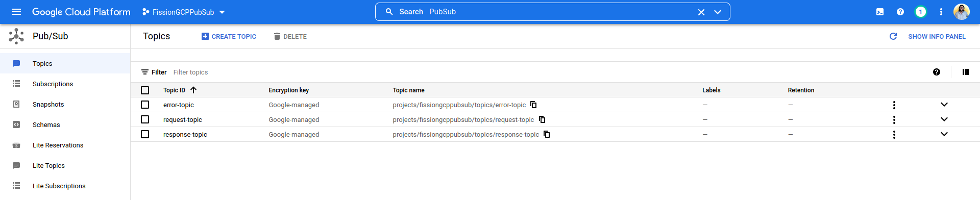
Task: Go to Snapshots in sidebar
Action: [65, 104]
